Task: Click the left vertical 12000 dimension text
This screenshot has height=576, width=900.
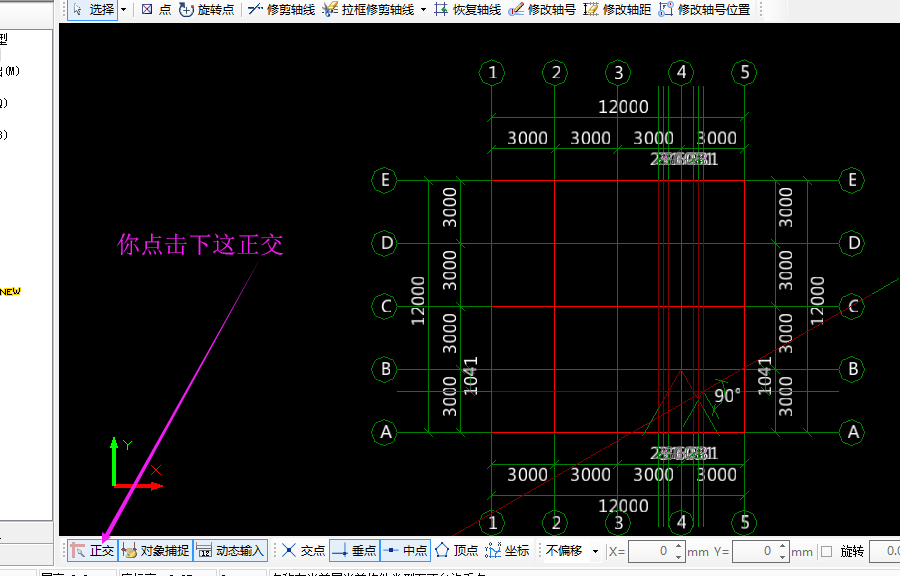Action: (x=418, y=301)
